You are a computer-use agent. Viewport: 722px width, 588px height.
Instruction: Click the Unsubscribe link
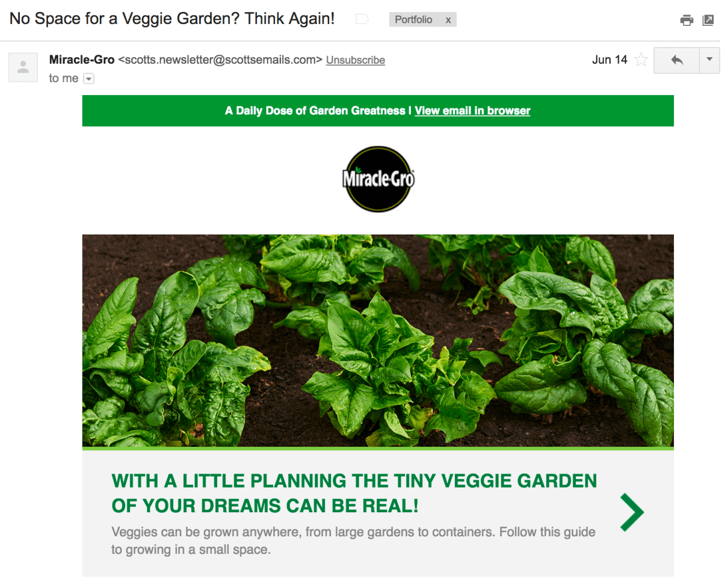356,60
